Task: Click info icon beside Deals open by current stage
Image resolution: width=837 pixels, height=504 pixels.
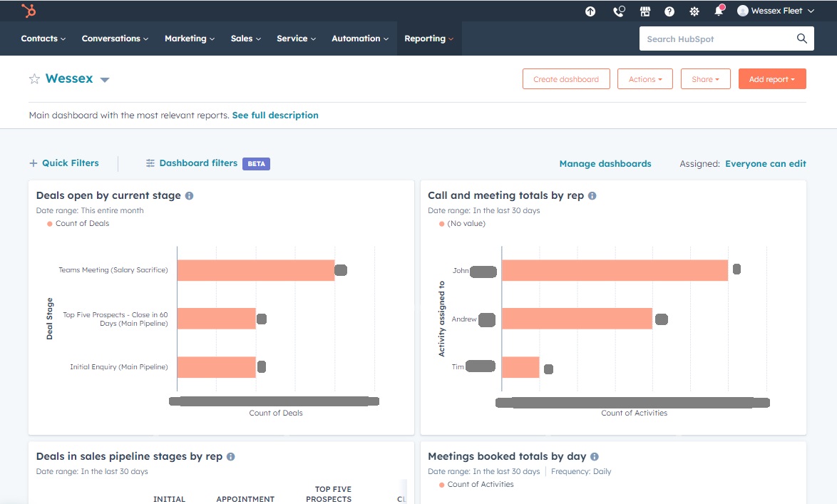Action: coord(189,195)
